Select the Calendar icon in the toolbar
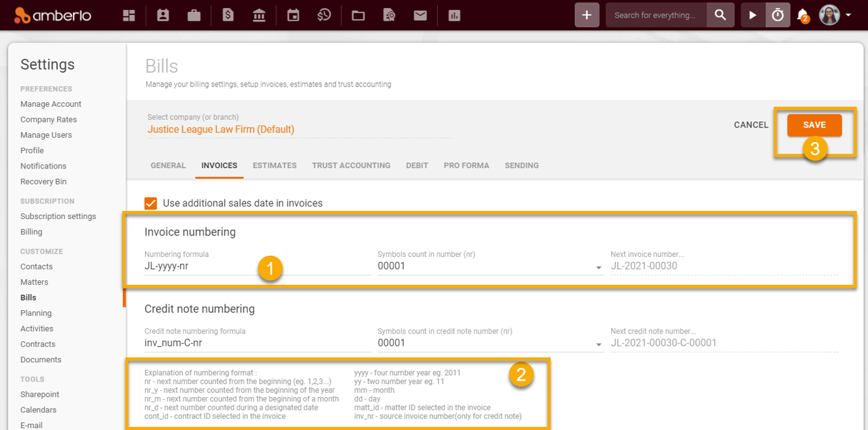Screen dimensions: 868x430 point(293,15)
